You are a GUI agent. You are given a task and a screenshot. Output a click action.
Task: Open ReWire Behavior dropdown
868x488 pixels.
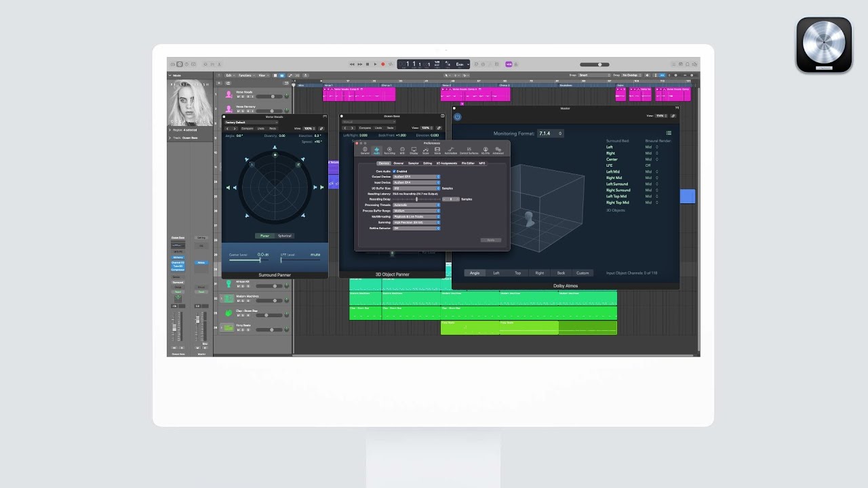tap(416, 228)
